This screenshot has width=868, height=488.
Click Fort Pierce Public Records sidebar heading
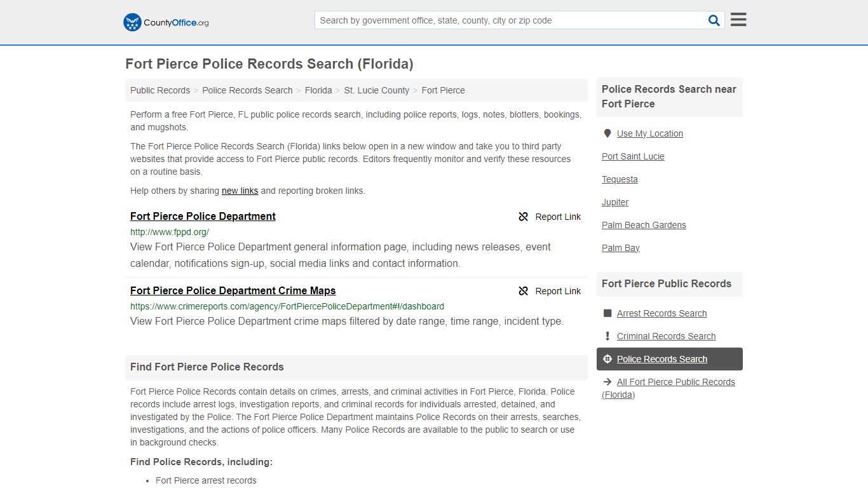[667, 283]
